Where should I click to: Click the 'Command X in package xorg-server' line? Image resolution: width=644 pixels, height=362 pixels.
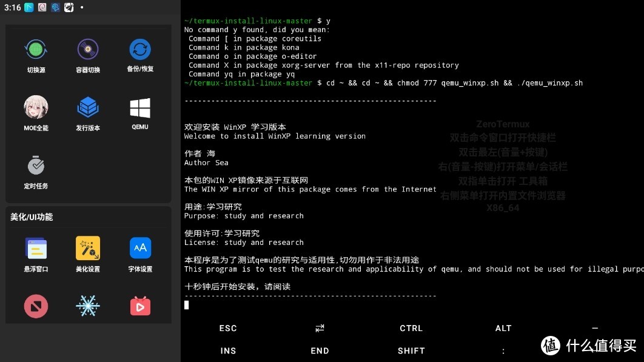[x=324, y=65]
